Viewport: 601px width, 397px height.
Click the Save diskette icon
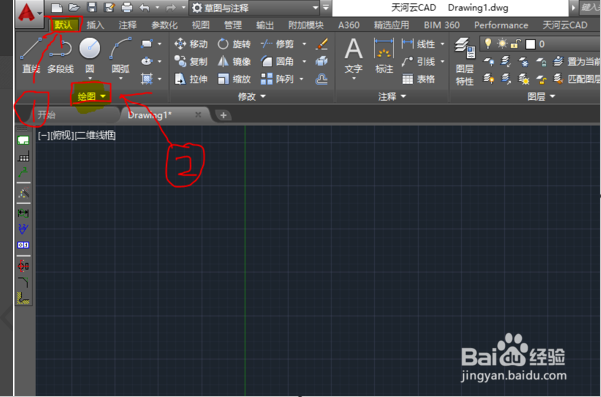[x=92, y=7]
